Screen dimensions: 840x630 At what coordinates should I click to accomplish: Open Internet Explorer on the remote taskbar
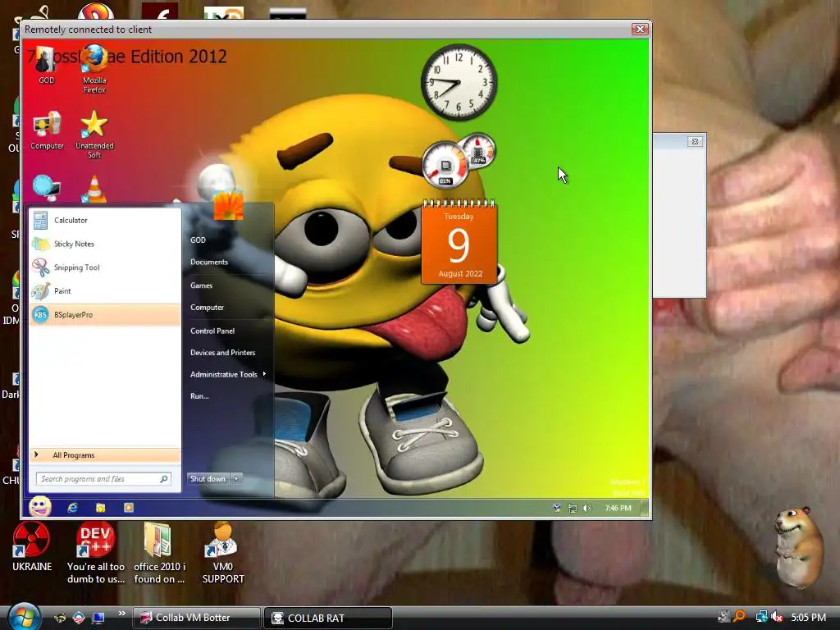click(72, 508)
